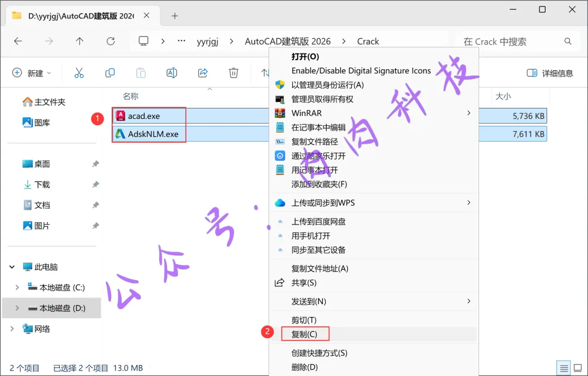Sort by the Name column header
Screen dimensions: 588x376
[x=131, y=96]
